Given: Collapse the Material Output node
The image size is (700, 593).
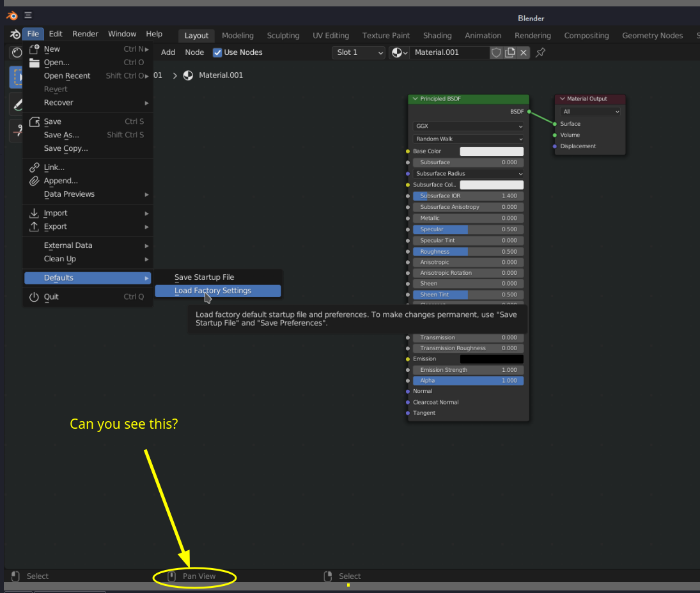Looking at the screenshot, I should 563,98.
